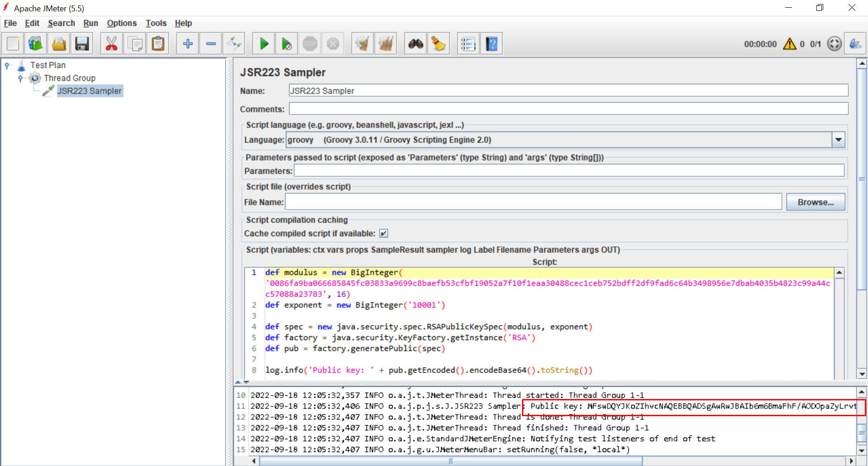Click log line 14 about Notifying test listeners

483,438
